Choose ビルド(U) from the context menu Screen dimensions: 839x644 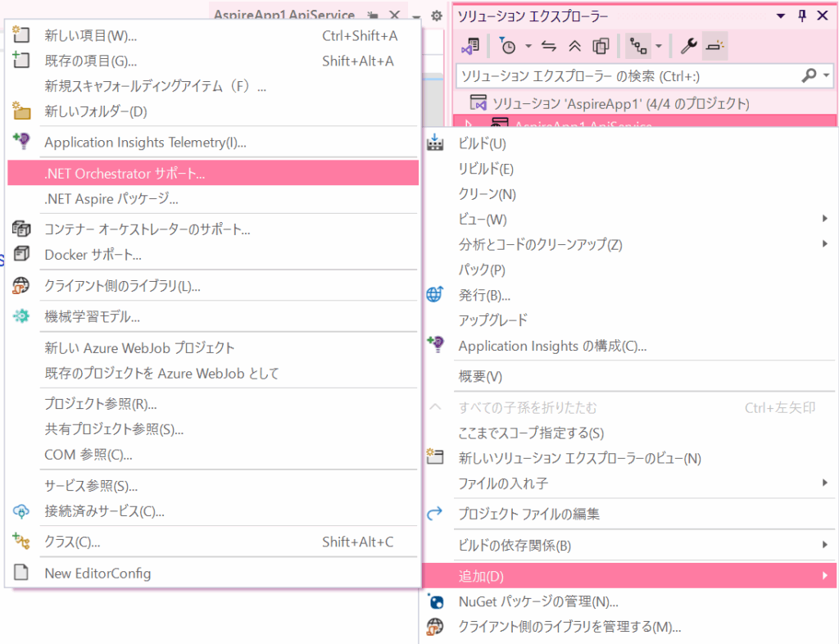(x=628, y=143)
